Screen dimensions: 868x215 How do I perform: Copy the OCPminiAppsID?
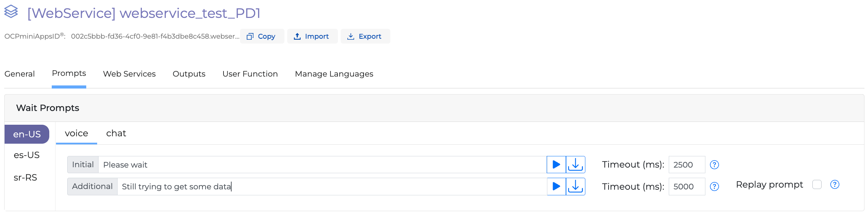click(262, 36)
